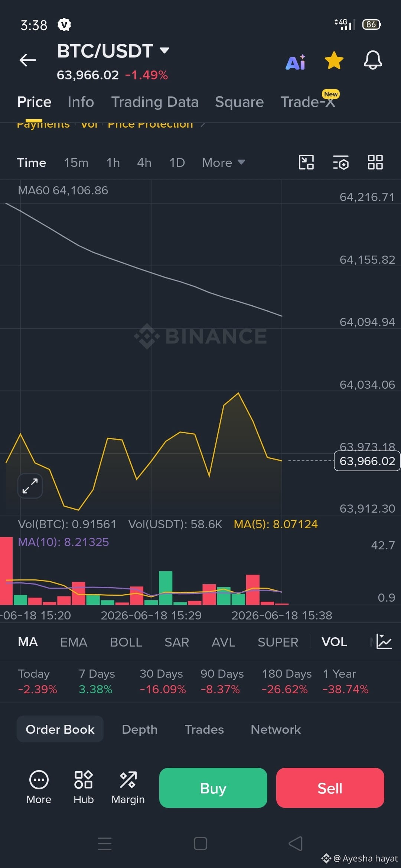Open the chart drawing tools icon

306,162
